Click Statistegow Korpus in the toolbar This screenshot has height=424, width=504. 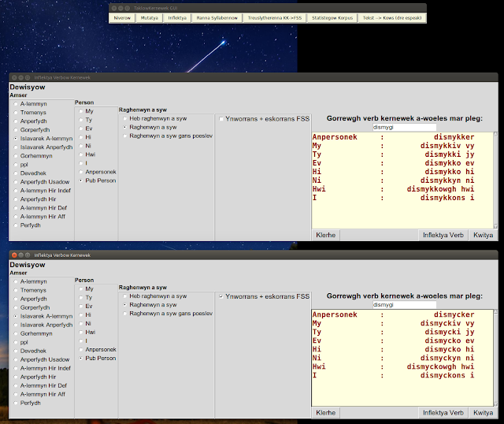coord(332,18)
